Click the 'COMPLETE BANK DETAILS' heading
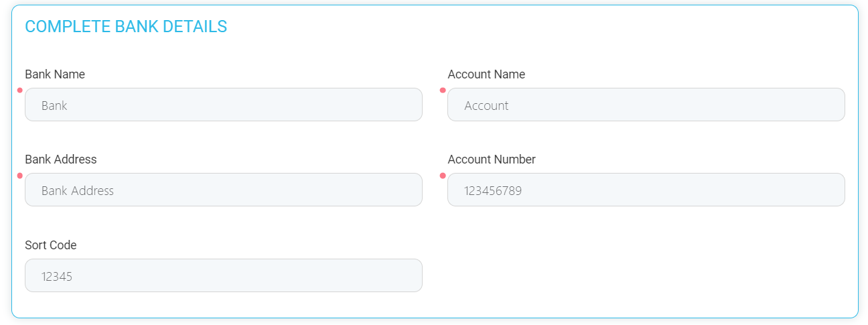This screenshot has height=325, width=868. coord(126,27)
